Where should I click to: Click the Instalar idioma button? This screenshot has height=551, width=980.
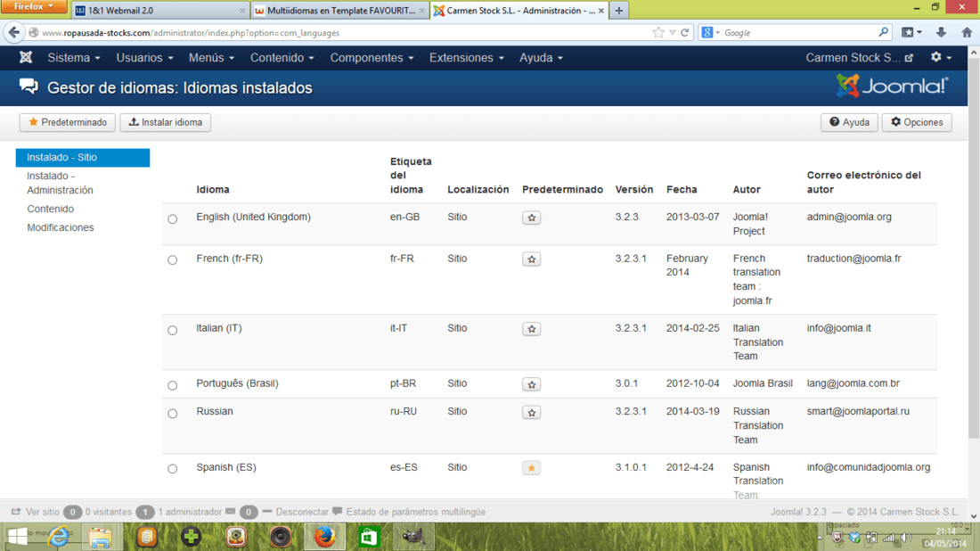point(165,122)
